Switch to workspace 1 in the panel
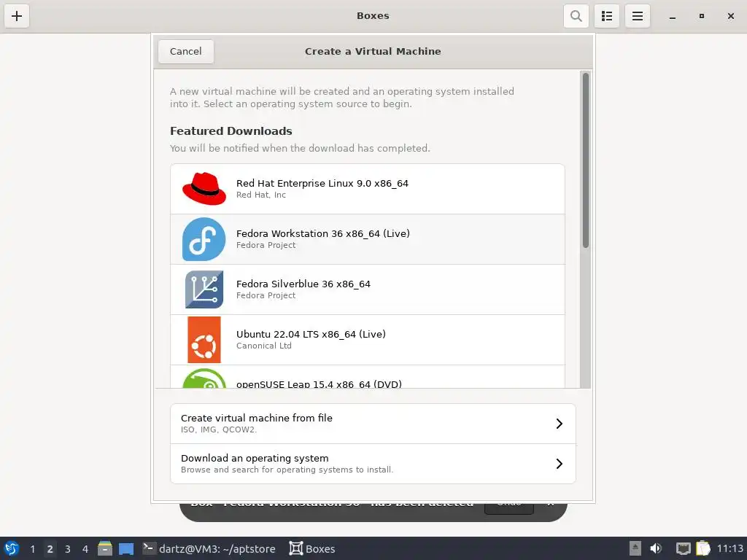747x560 pixels. 32,548
